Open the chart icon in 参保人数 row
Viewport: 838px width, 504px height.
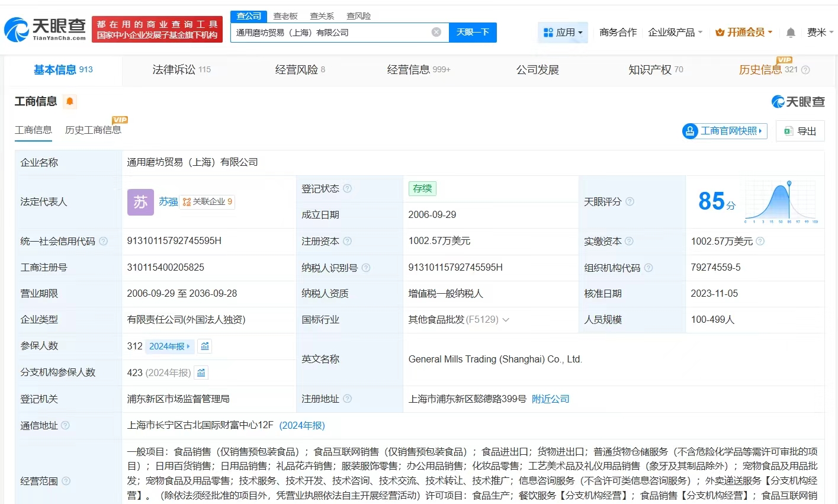pos(205,346)
